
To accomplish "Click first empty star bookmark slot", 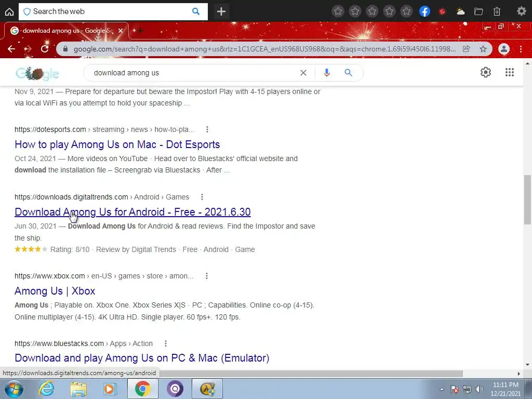I will point(338,11).
